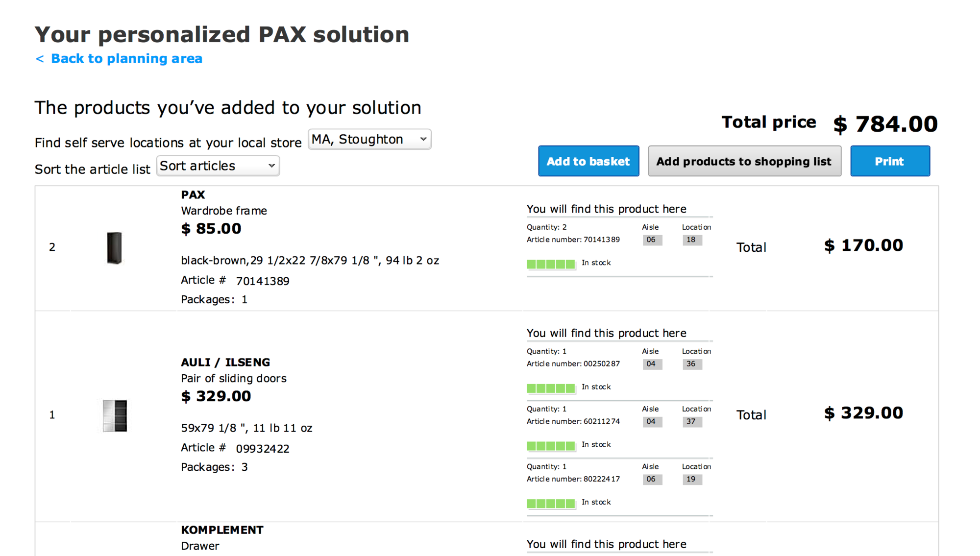Click the Add to basket button
The height and width of the screenshot is (556, 980).
tap(588, 161)
